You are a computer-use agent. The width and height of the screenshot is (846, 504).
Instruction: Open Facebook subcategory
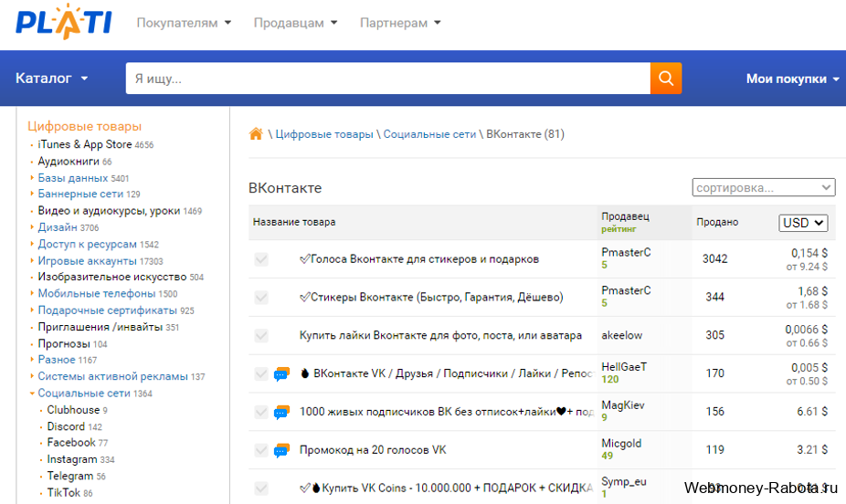point(71,443)
